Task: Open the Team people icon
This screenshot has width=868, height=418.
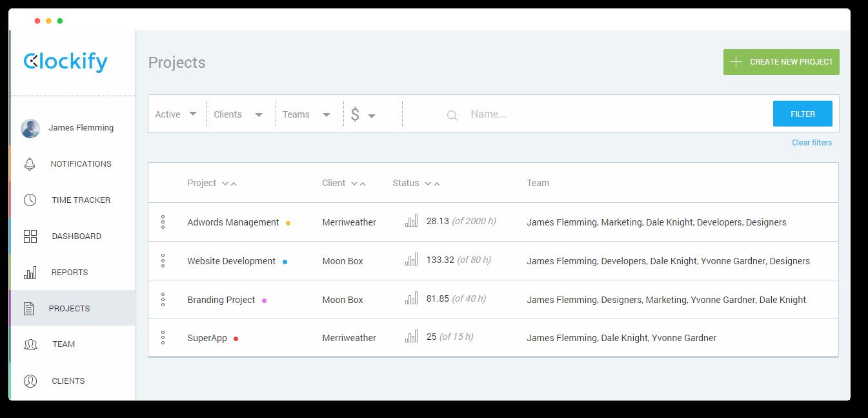Action: point(30,344)
